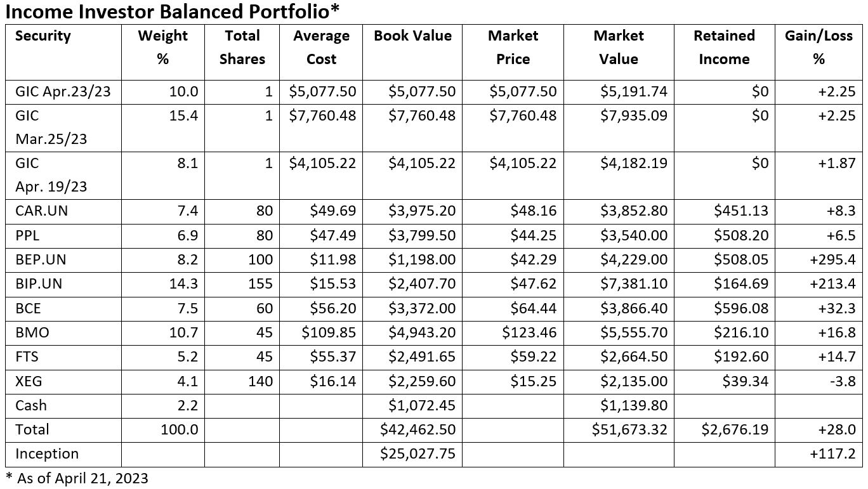Viewport: 868px width, 489px height.
Task: Select the Average Cost column header
Action: pos(321,48)
